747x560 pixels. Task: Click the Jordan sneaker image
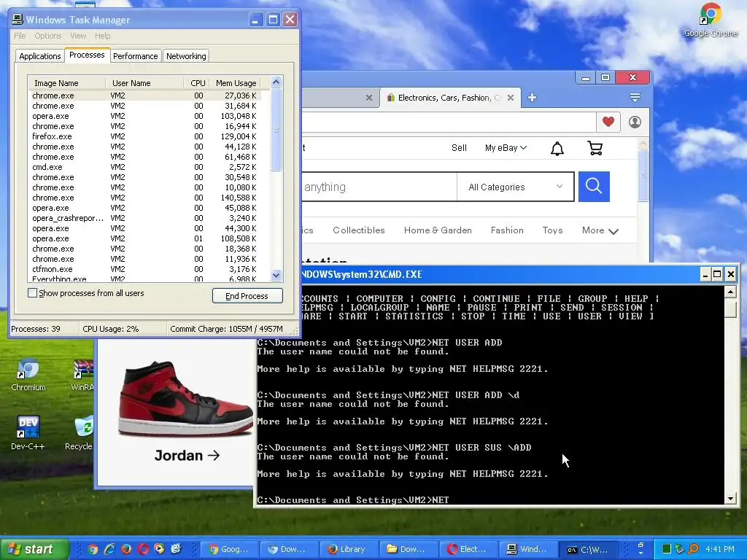(186, 399)
